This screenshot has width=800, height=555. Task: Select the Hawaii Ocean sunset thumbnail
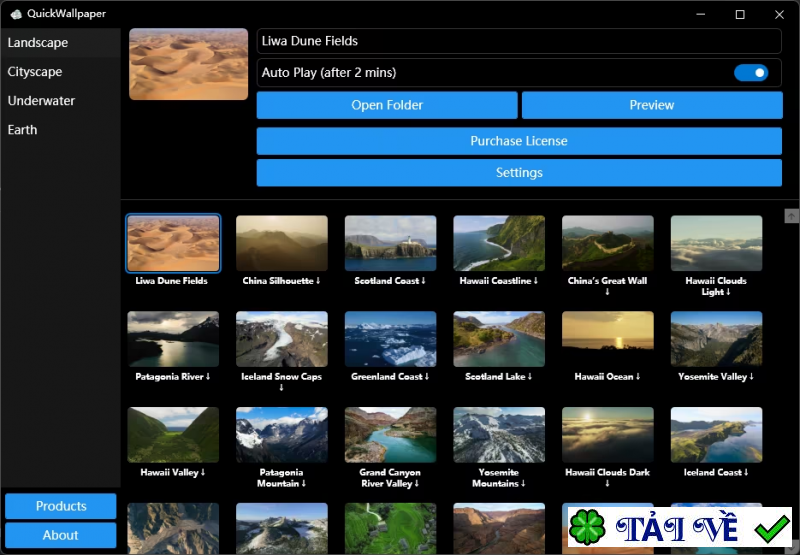click(x=607, y=339)
